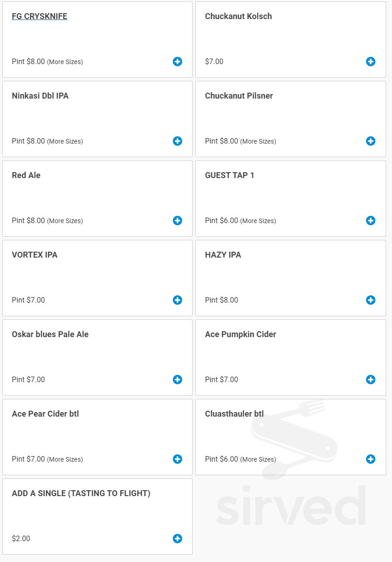The image size is (392, 562).
Task: Click the plus icon next to Cluasthauler btl
Action: 371,459
